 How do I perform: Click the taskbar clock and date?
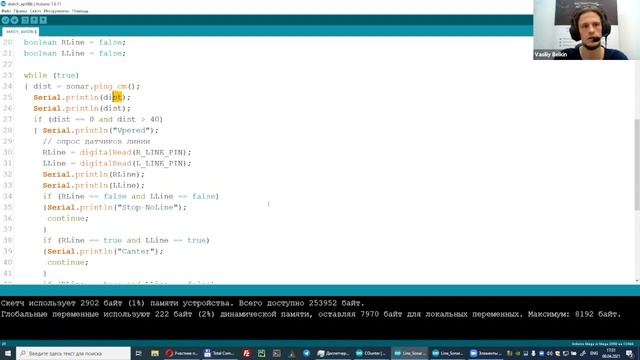click(x=611, y=353)
